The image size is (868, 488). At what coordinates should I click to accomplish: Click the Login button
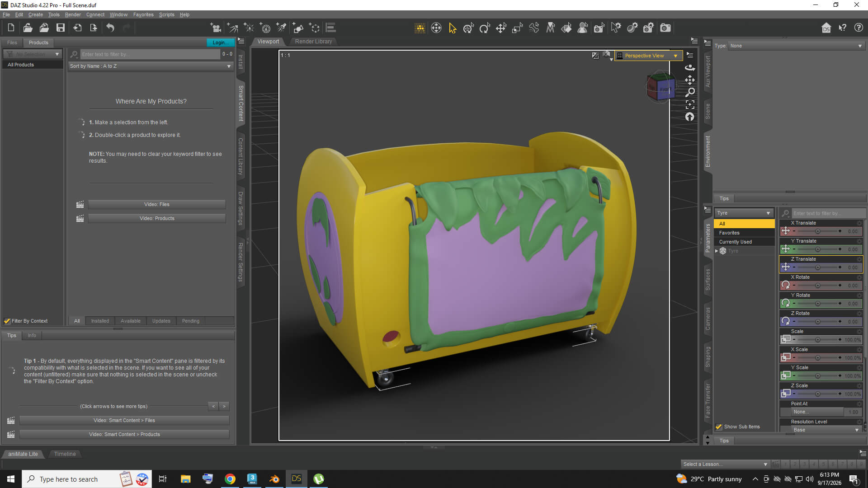pyautogui.click(x=221, y=42)
